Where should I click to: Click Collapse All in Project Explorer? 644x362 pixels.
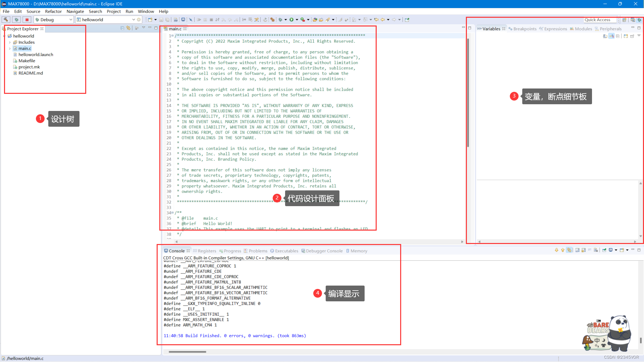click(122, 28)
